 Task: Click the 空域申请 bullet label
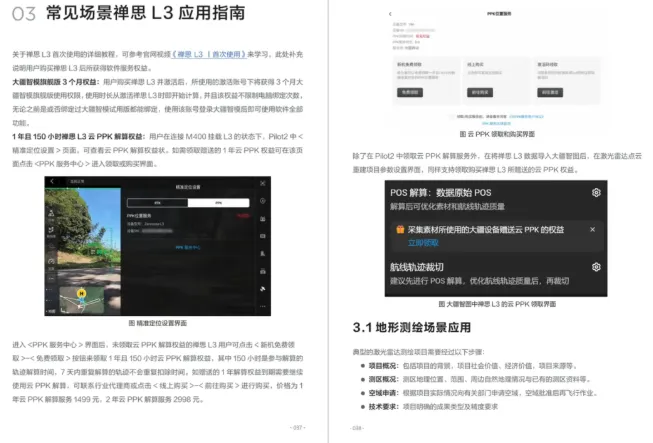point(384,393)
